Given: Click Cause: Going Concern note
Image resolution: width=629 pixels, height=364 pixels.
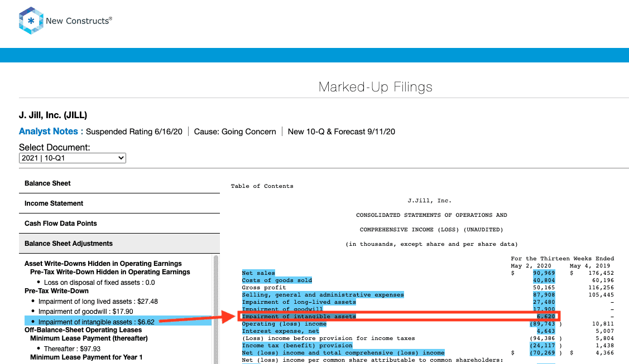Looking at the screenshot, I should (235, 132).
